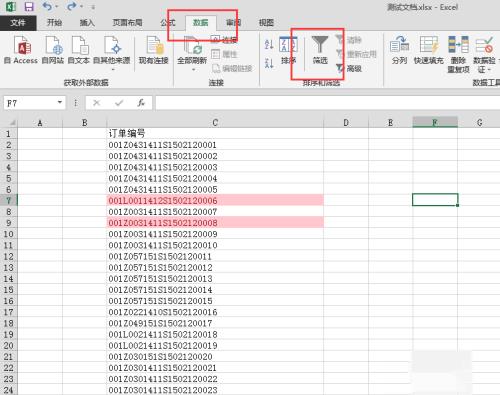This screenshot has height=395, width=500.
Task: Switch to the Data (数据) ribbon tab
Action: (x=201, y=23)
